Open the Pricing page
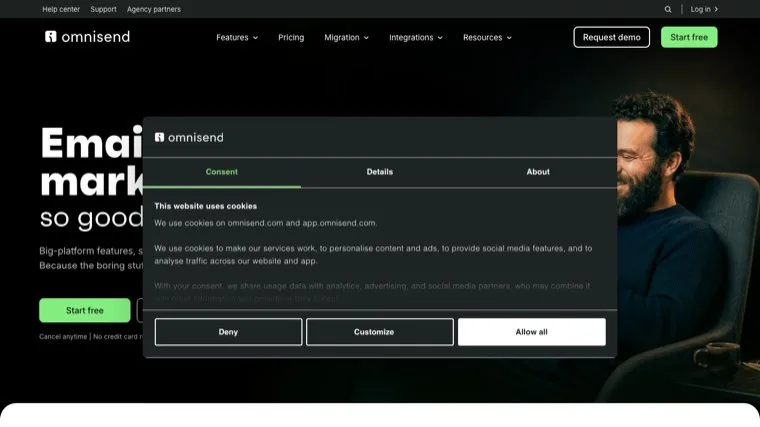Viewport: 760px width, 427px height. pyautogui.click(x=291, y=37)
